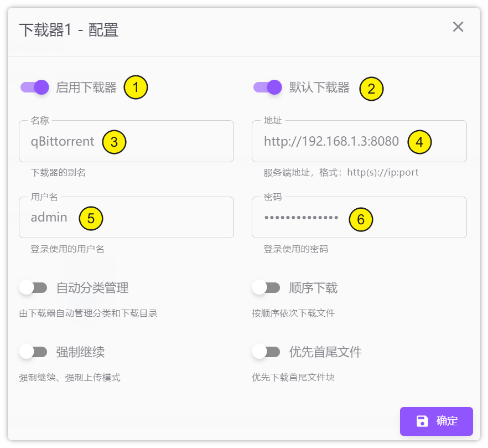Click yellow marker 5 beside admin
This screenshot has height=448, width=488.
(91, 218)
